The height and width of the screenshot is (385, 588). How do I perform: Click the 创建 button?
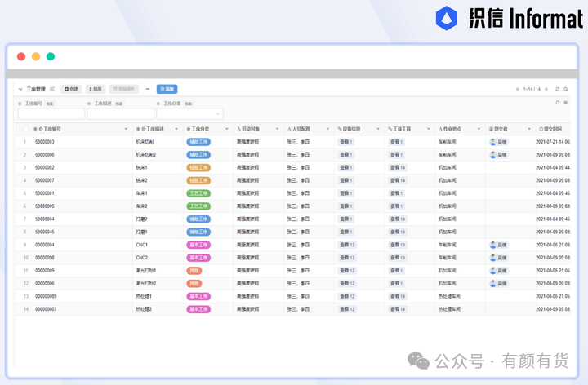point(72,89)
